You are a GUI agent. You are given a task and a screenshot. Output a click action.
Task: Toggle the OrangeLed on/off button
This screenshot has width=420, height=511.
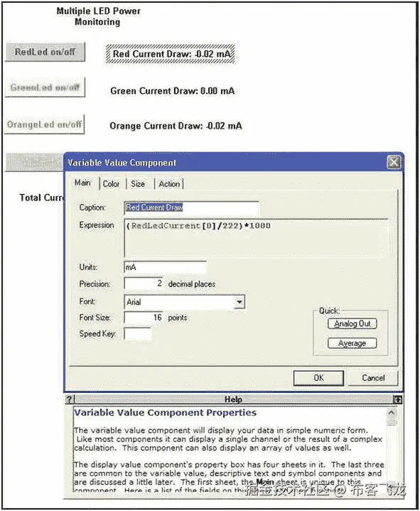(x=44, y=124)
